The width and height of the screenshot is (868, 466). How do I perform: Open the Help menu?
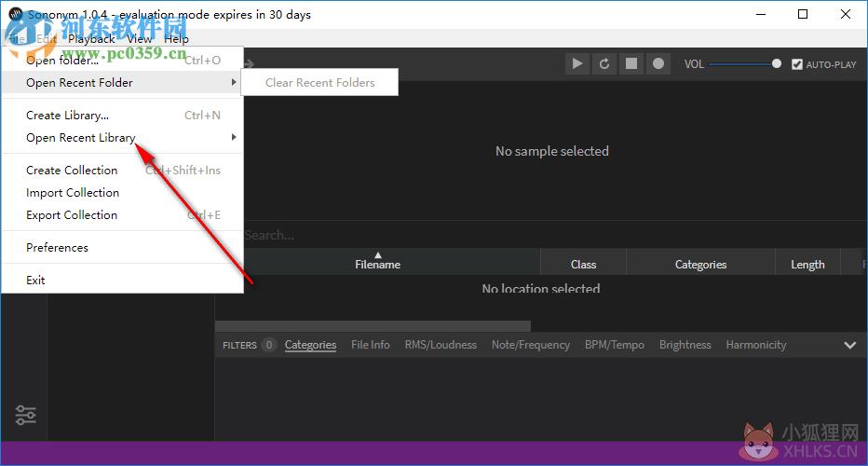tap(176, 39)
